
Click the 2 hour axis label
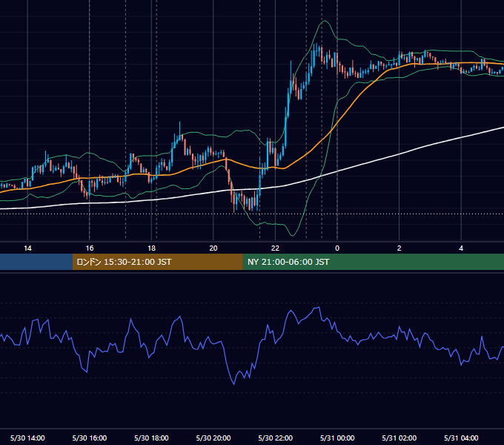click(x=399, y=248)
